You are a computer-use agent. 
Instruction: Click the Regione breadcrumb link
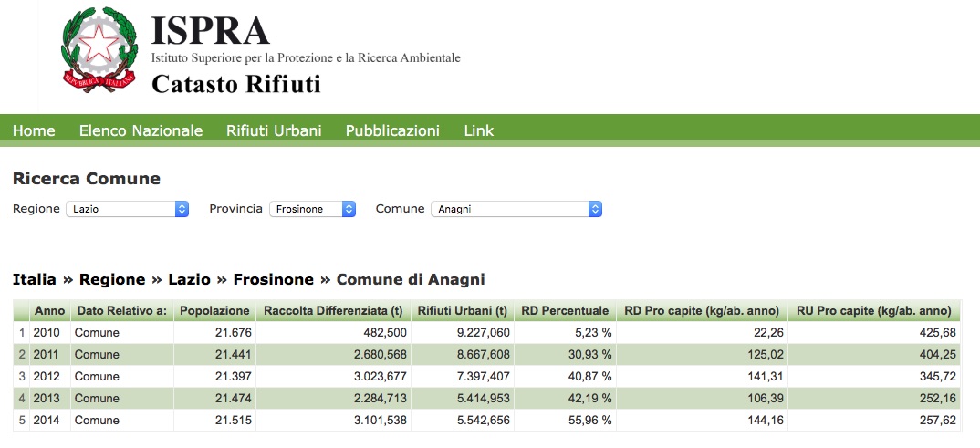point(112,279)
